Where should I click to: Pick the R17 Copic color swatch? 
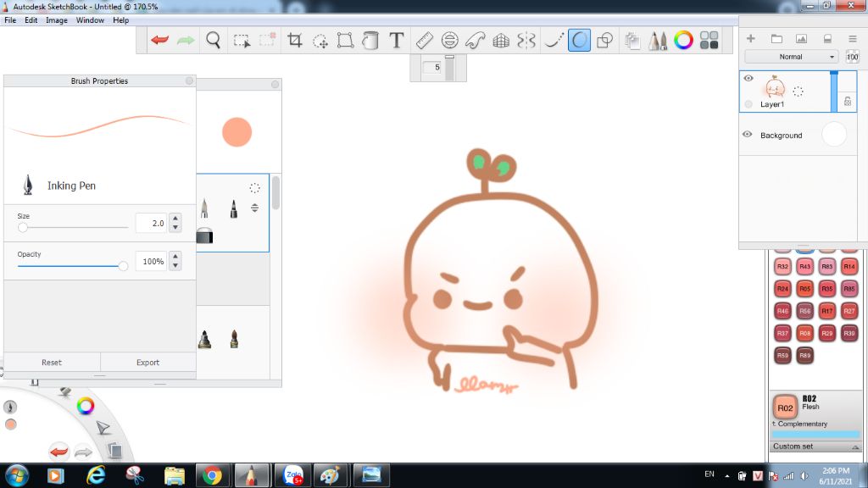click(x=827, y=310)
